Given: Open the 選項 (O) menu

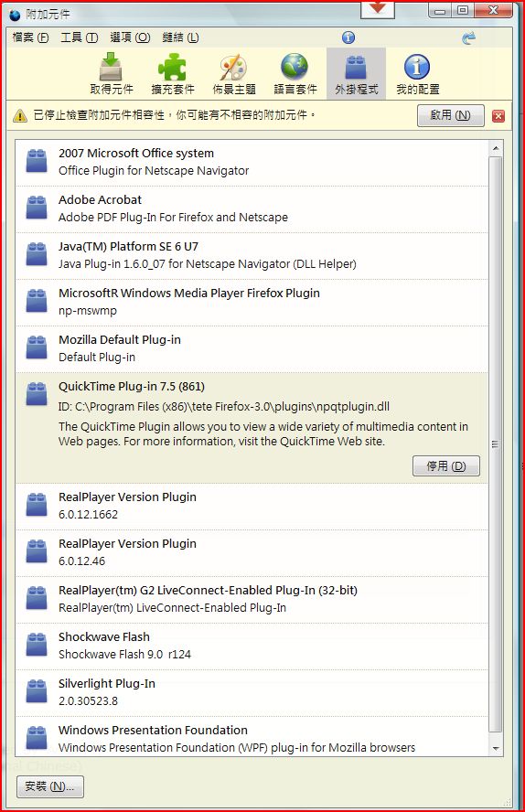Looking at the screenshot, I should click(130, 37).
